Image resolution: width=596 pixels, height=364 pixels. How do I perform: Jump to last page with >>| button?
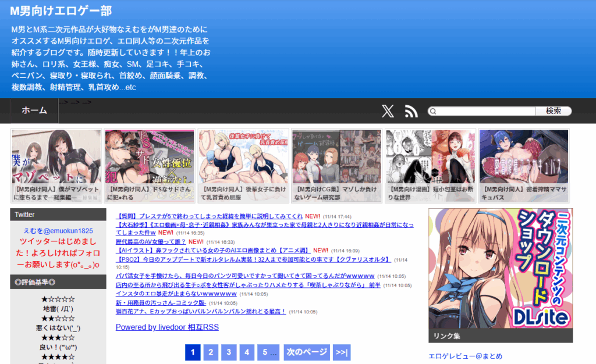[342, 352]
